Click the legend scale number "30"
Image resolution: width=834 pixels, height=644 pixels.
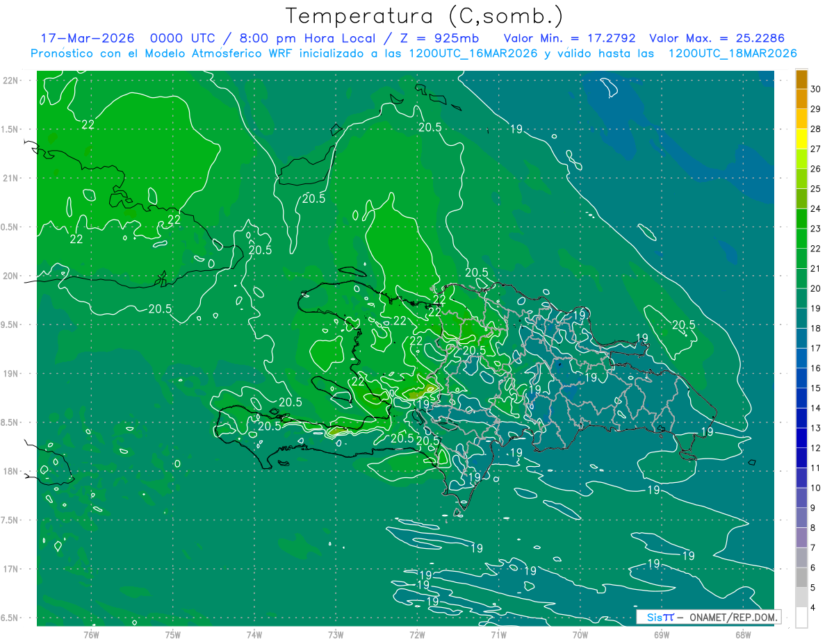click(x=815, y=88)
